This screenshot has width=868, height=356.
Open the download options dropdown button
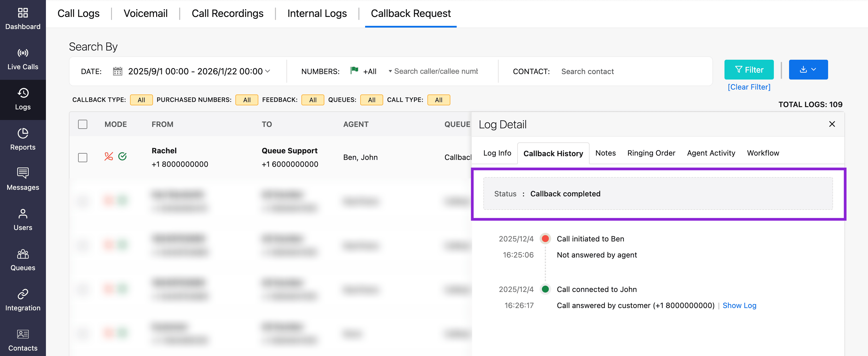[x=808, y=70]
